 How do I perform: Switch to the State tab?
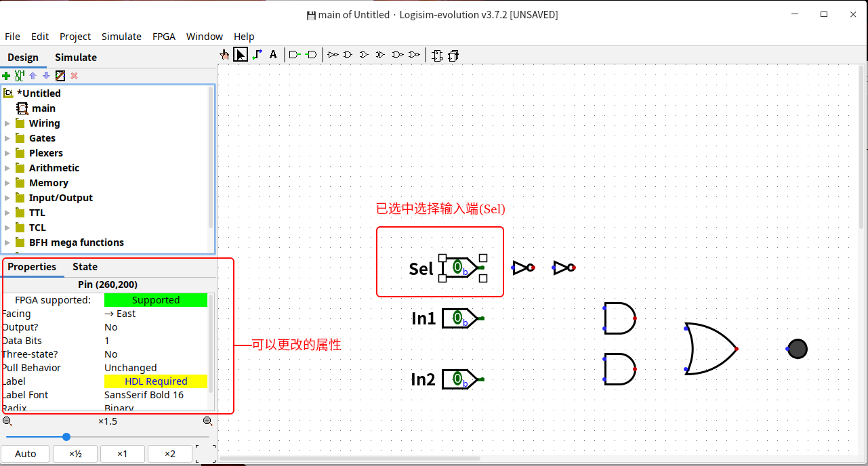point(84,266)
